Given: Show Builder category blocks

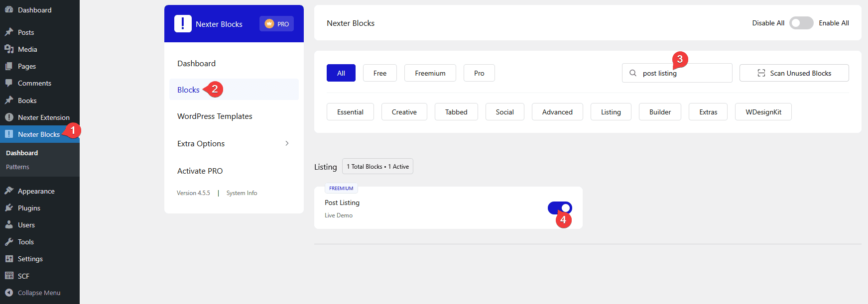Looking at the screenshot, I should (x=660, y=112).
